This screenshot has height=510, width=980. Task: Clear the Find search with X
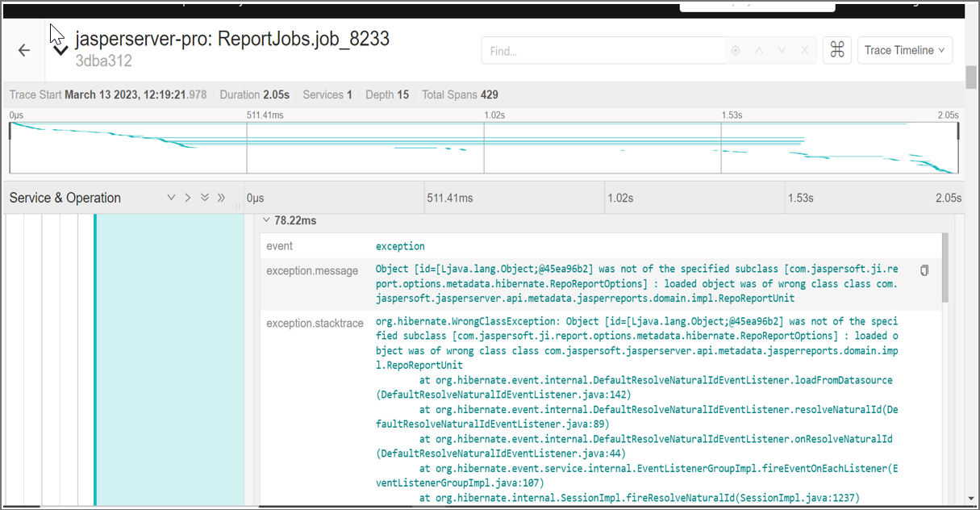pyautogui.click(x=804, y=51)
